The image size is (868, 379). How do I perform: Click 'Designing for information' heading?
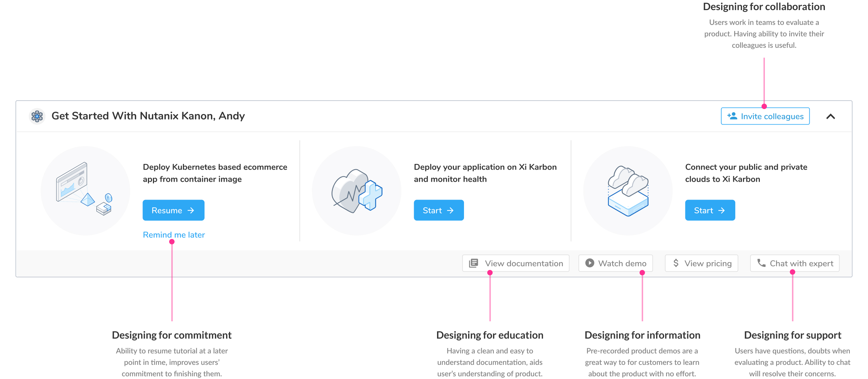(642, 335)
